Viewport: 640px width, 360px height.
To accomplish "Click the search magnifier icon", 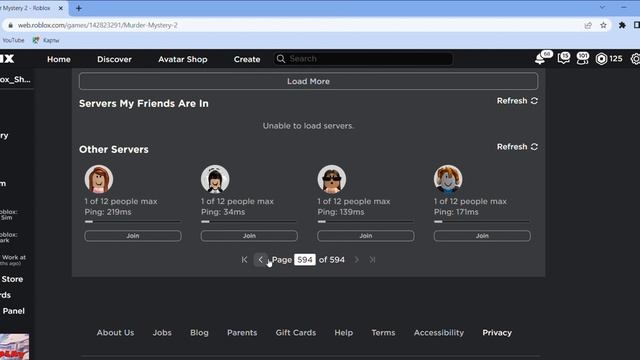I will pyautogui.click(x=281, y=59).
